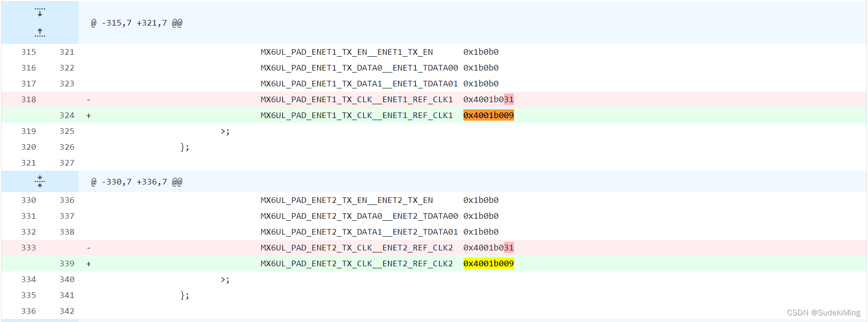Screen dimensions: 868x322
Task: Expand collapsed lines between hunks at -330,7
Action: tap(40, 181)
